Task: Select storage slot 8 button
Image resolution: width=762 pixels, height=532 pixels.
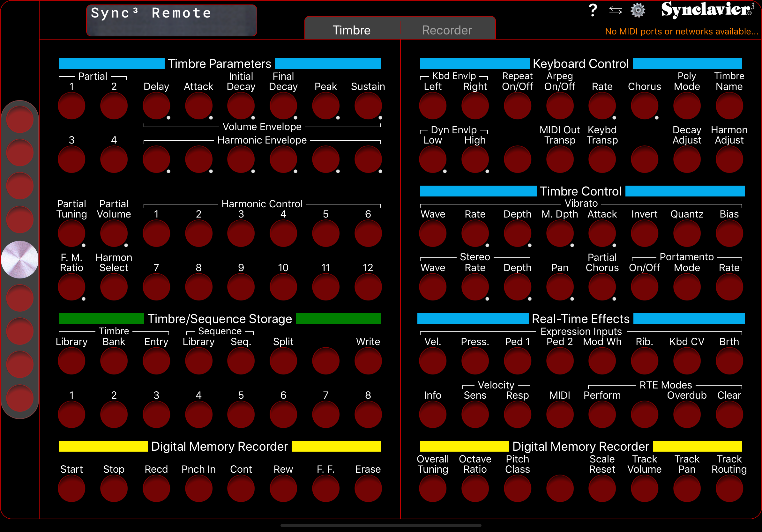Action: 368,415
